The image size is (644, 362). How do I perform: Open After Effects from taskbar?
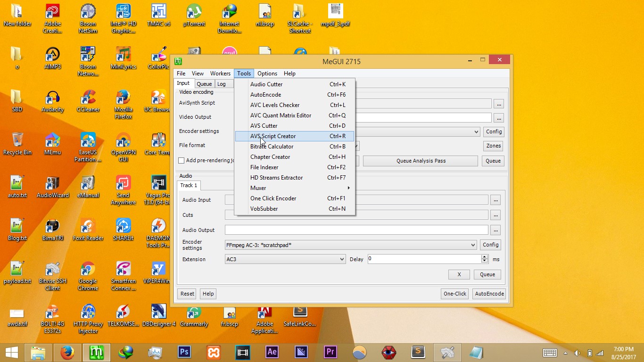[x=272, y=352]
